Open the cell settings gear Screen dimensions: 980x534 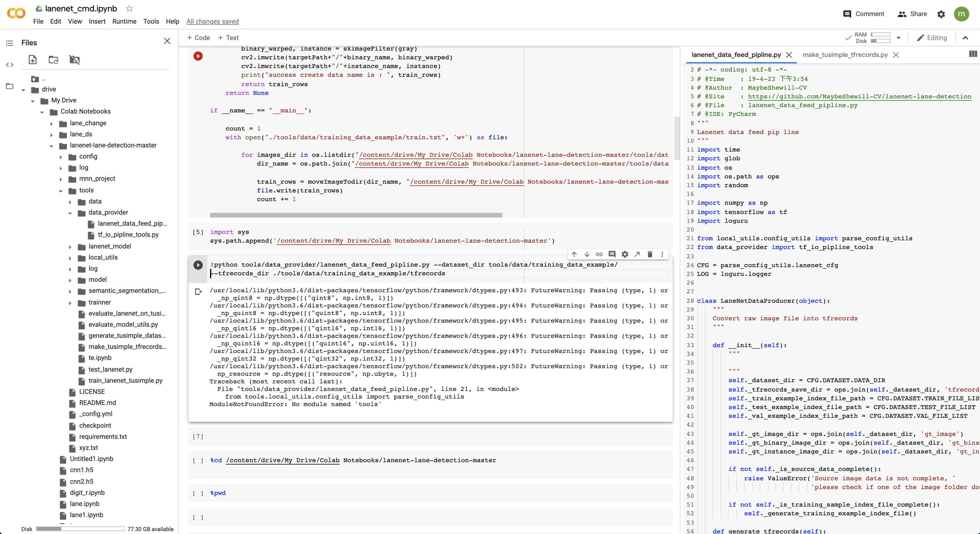[625, 254]
